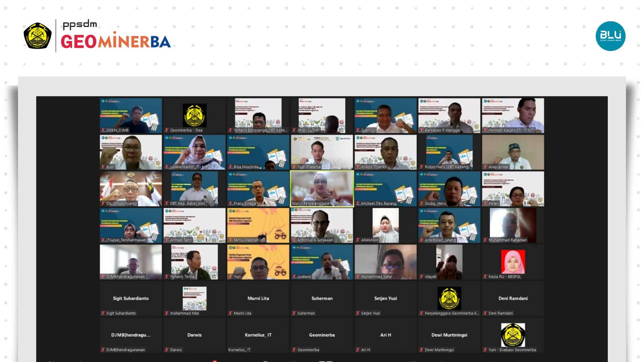Click the centered 'Geominerba' tile name
The height and width of the screenshot is (362, 644).
(322, 335)
